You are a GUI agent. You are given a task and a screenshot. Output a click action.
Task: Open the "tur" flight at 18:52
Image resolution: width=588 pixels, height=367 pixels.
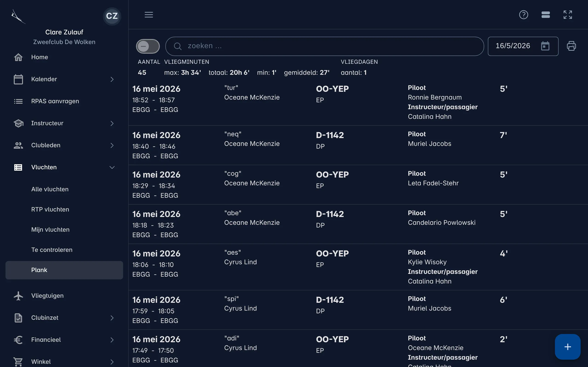coord(358,102)
